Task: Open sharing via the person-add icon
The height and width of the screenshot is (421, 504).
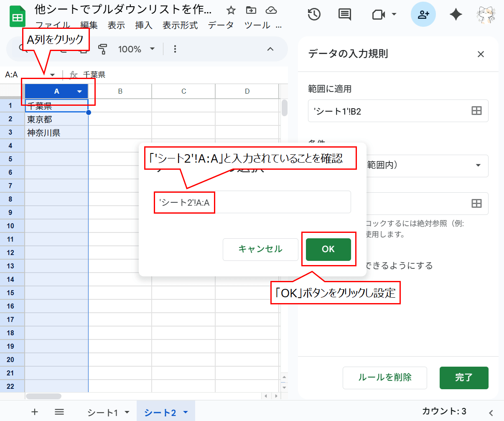Action: 423,14
